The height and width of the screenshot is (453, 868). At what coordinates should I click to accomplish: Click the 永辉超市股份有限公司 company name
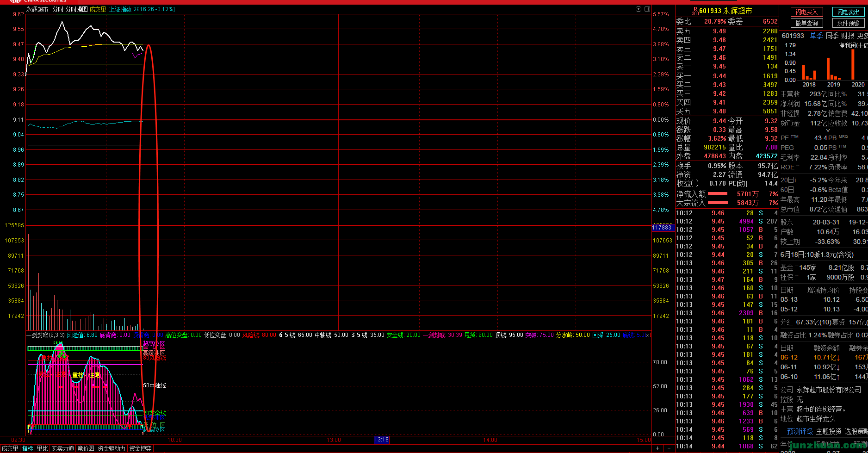[829, 390]
